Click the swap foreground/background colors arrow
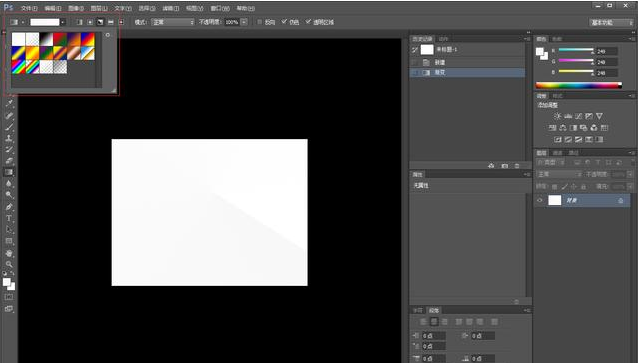The image size is (638, 363). click(13, 273)
